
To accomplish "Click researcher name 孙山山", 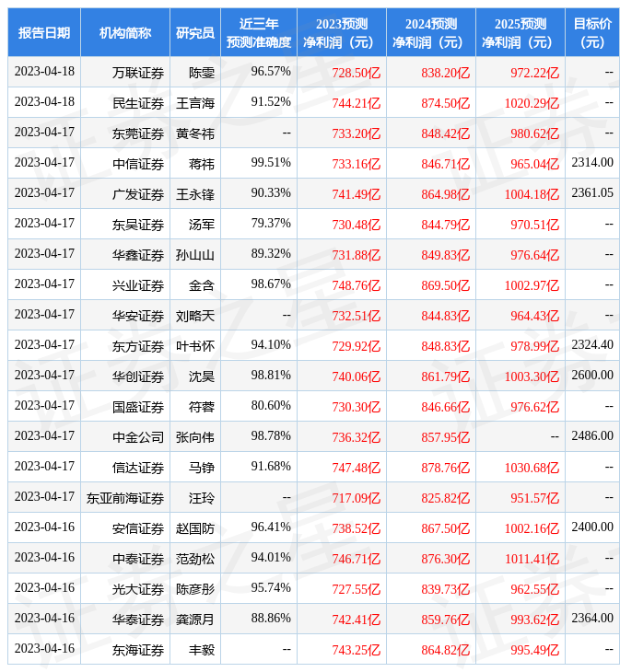I will click(195, 255).
